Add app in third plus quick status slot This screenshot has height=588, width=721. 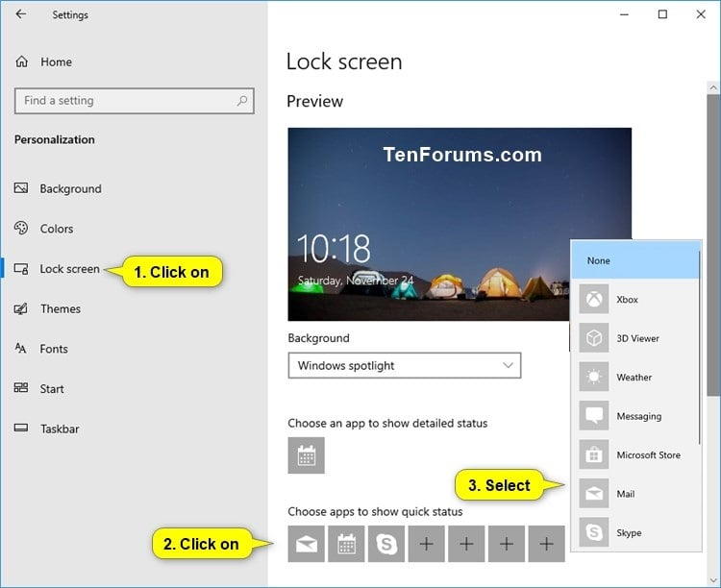507,544
